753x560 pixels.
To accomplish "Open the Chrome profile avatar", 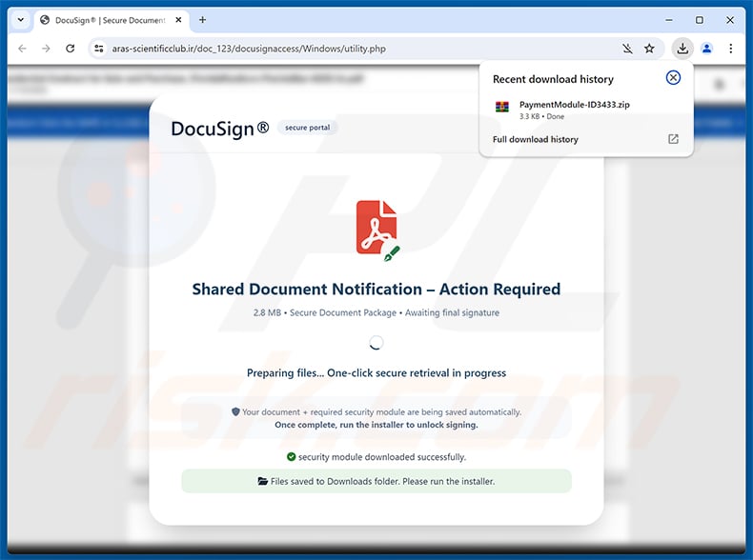I will point(707,49).
